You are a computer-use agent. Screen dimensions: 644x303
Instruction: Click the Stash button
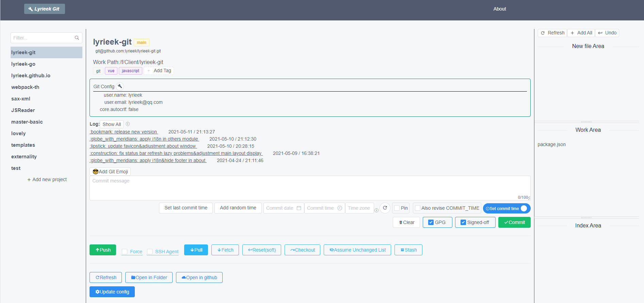click(408, 250)
